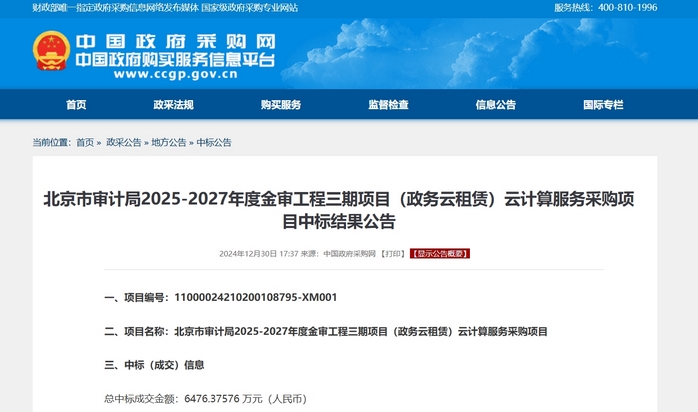Image resolution: width=698 pixels, height=412 pixels.
Task: Click the 中国政府采购网 source text
Action: click(349, 254)
